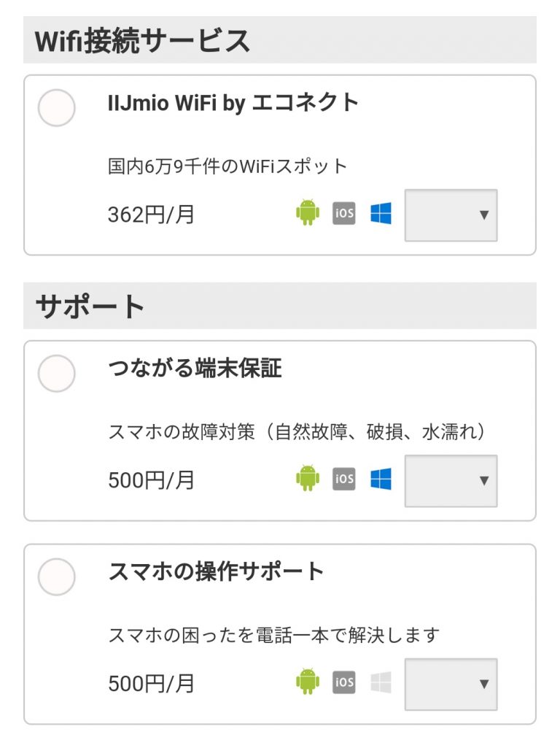Click the スマホの操作サポート title text
Viewport: 560px width, 740px height.
pos(216,571)
